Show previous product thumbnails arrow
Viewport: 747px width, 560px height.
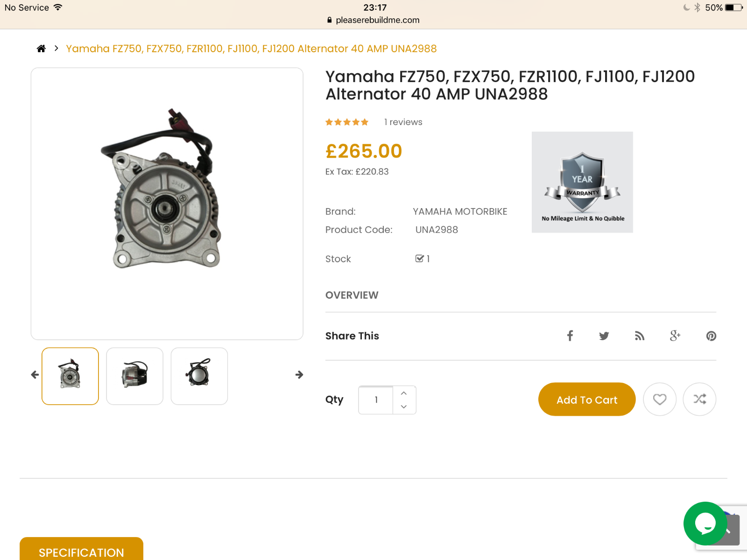point(35,375)
